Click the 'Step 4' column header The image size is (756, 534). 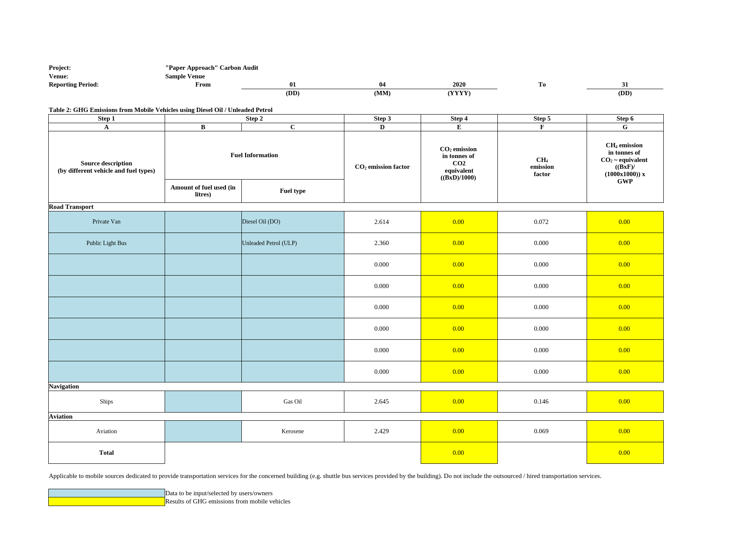coord(459,118)
